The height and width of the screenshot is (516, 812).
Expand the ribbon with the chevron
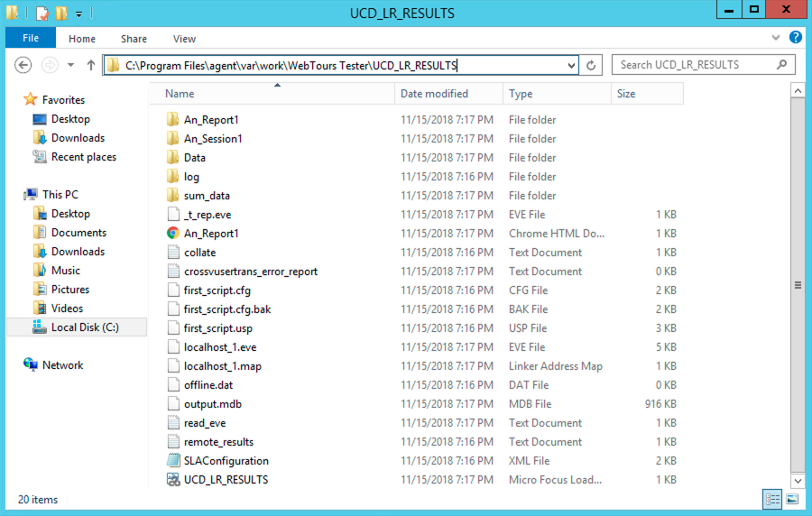tap(778, 38)
